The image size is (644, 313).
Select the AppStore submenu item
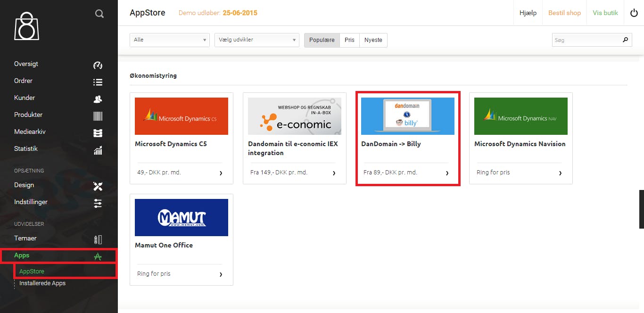32,271
